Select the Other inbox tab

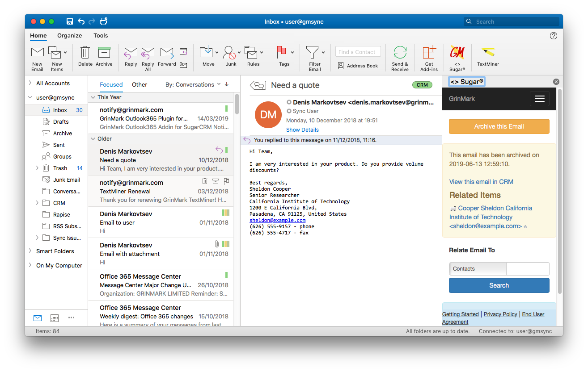(140, 84)
